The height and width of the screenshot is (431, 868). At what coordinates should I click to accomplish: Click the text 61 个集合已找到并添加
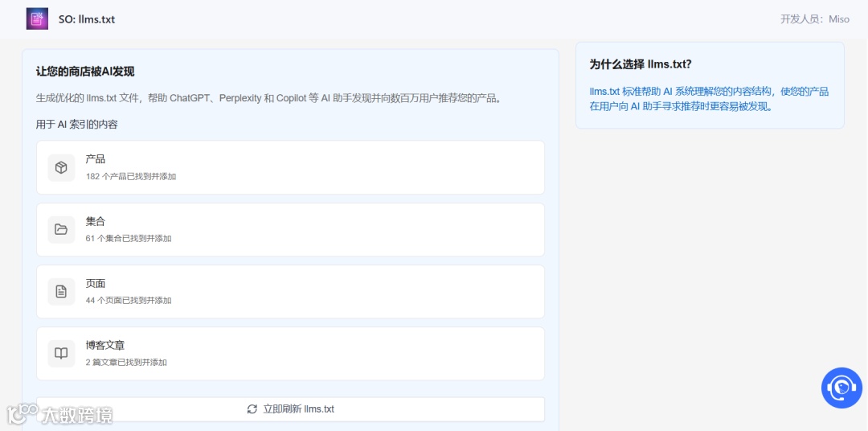tap(129, 238)
